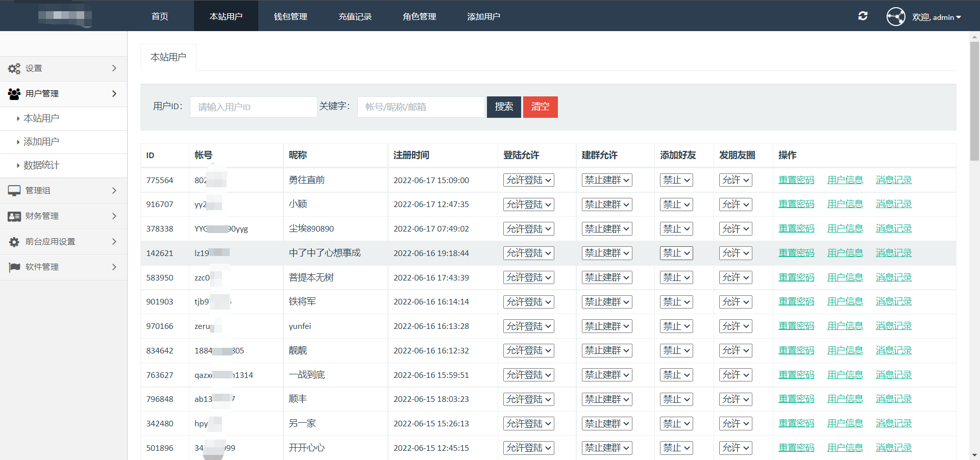980x460 pixels.
Task: Expand the 财务管理 sidebar chevron
Action: [x=114, y=216]
